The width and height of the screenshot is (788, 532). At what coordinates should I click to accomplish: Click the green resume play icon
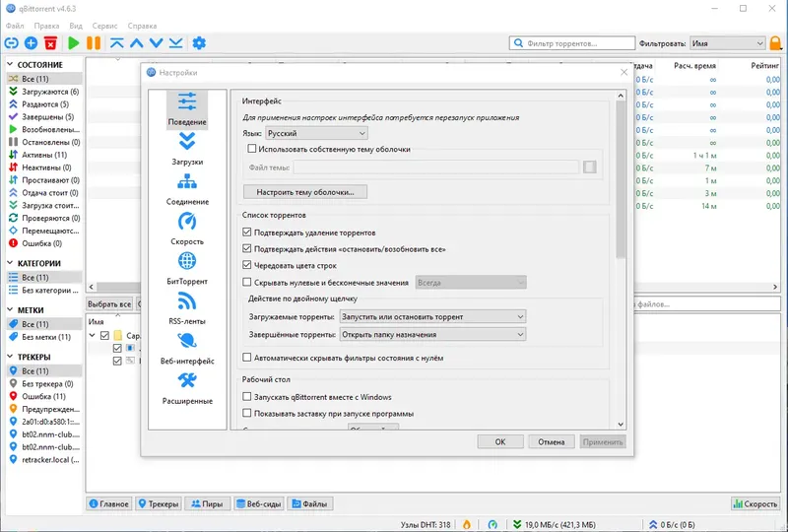73,43
